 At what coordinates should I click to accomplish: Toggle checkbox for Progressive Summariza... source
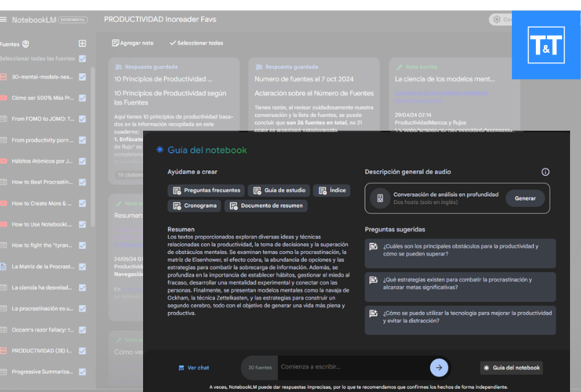82,372
